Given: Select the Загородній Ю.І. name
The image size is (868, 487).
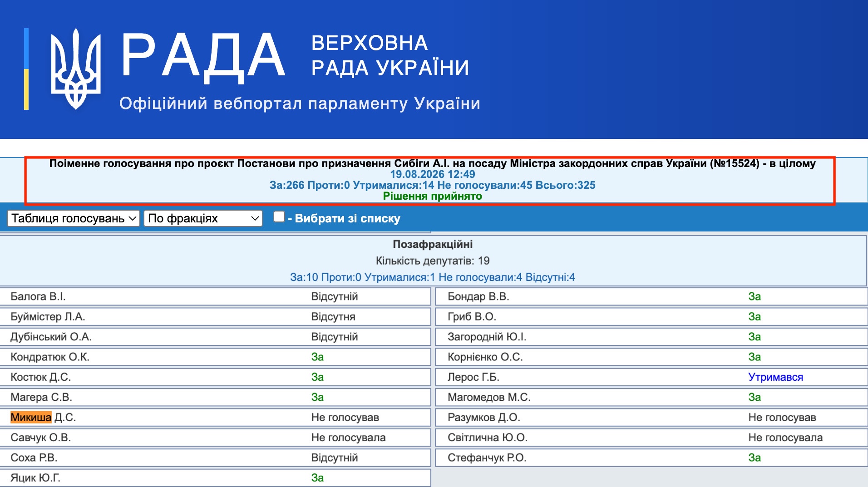Looking at the screenshot, I should pos(487,337).
